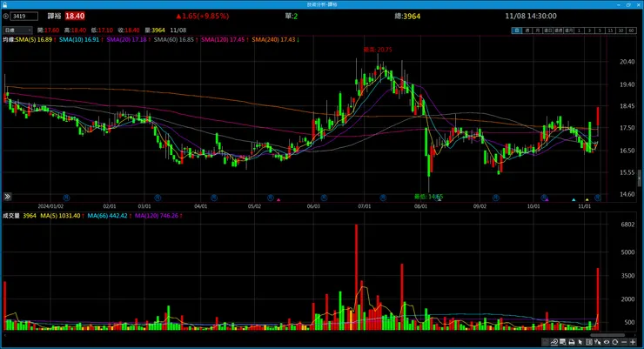Select the 30-minute period button
Screen dimensions: 644x349
click(x=621, y=30)
